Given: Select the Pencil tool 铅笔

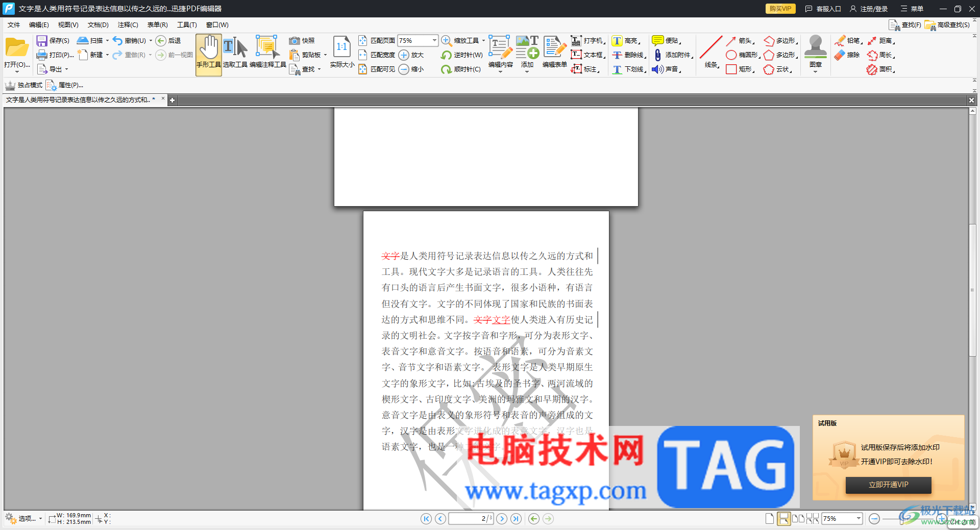Looking at the screenshot, I should click(x=848, y=41).
